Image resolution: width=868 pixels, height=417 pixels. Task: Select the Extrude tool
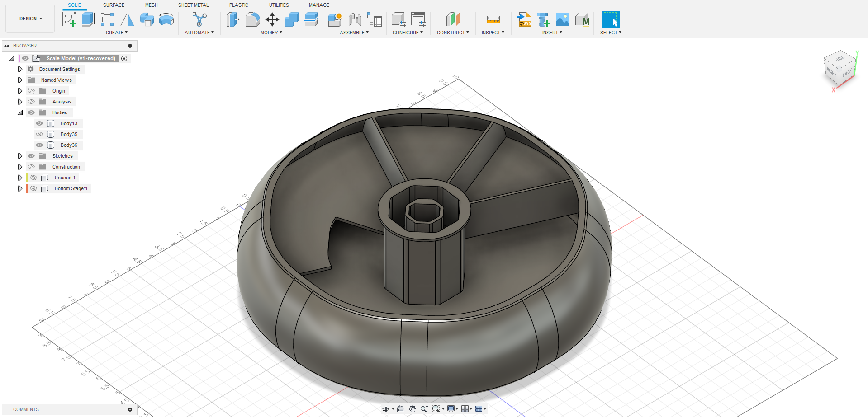(88, 19)
